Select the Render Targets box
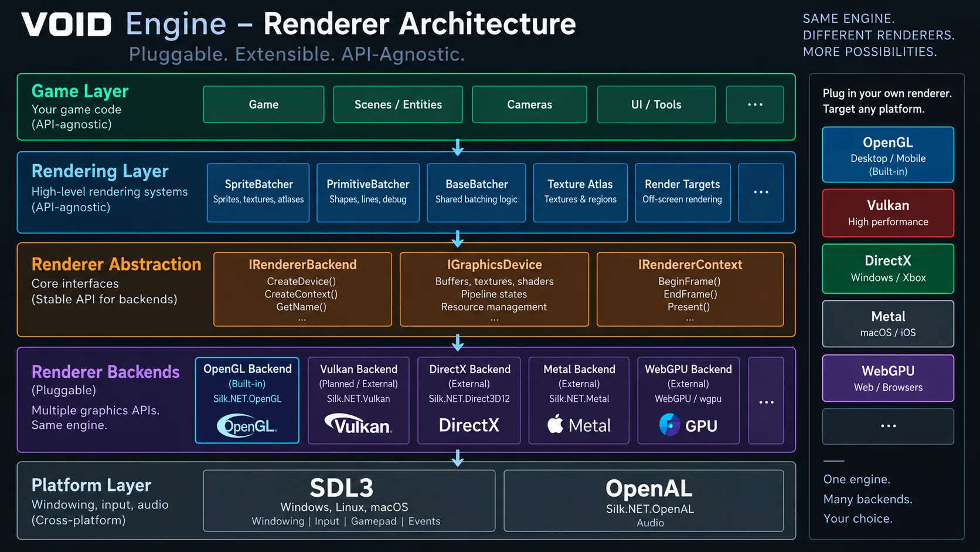This screenshot has height=552, width=980. (x=683, y=192)
